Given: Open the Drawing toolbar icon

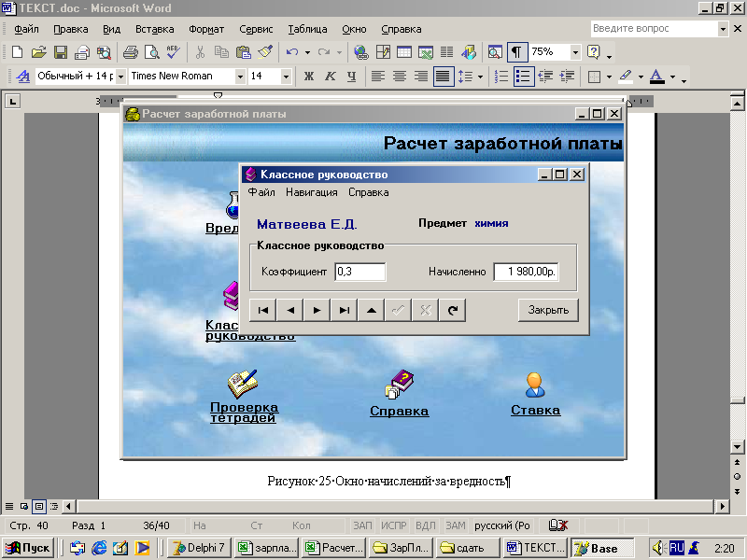Looking at the screenshot, I should (469, 52).
